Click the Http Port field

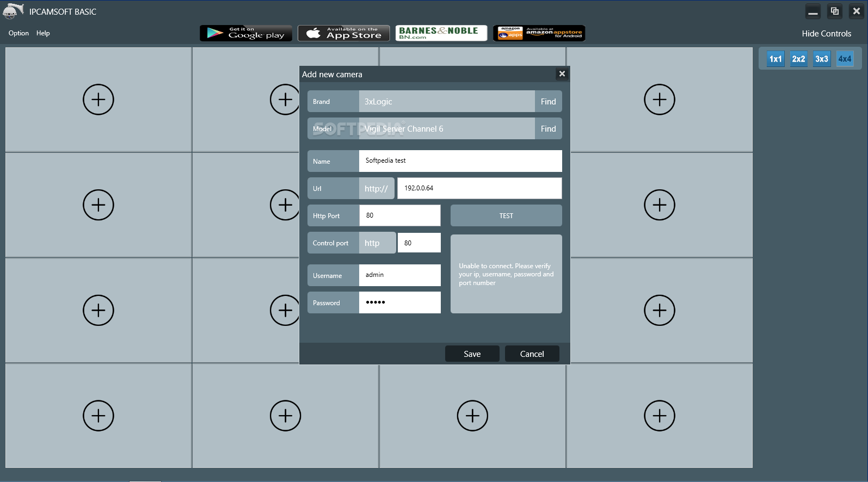pos(400,215)
